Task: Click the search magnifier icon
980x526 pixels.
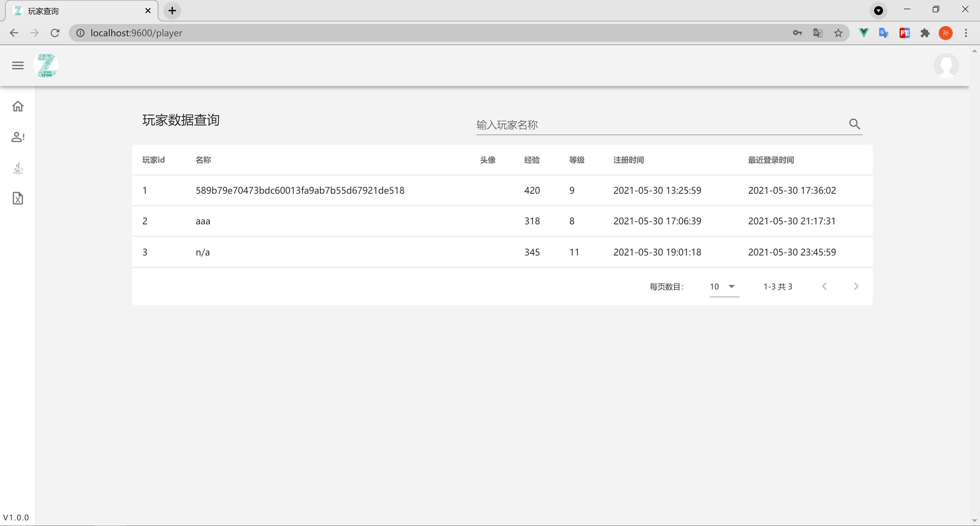Action: pos(854,124)
